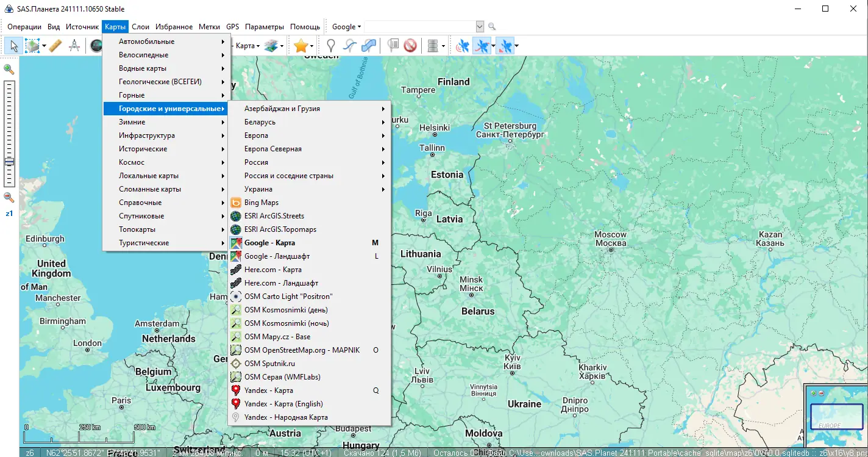Click inside the search text field
This screenshot has height=457, width=868.
tap(419, 27)
